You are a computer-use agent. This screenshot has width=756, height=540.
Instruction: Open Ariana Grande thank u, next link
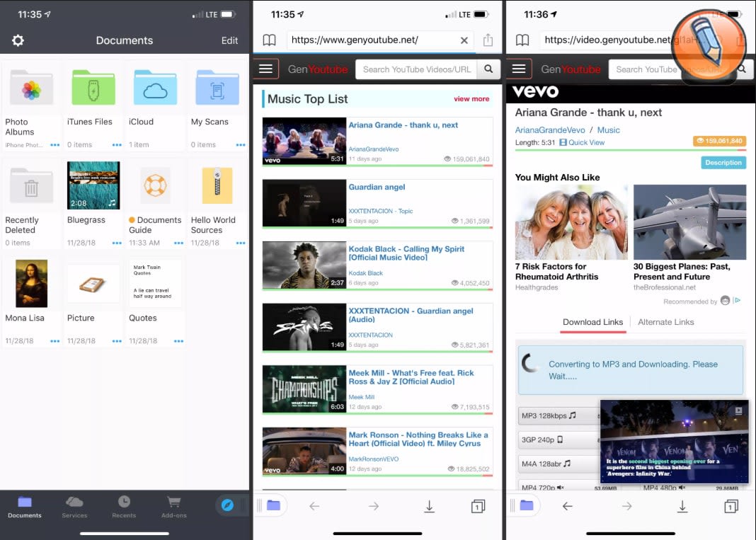pos(403,125)
